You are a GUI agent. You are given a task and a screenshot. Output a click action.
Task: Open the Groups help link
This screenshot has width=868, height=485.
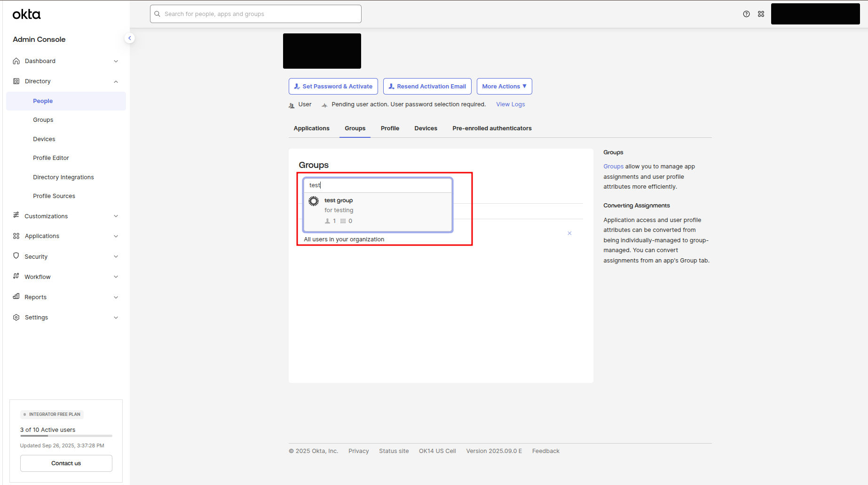613,167
